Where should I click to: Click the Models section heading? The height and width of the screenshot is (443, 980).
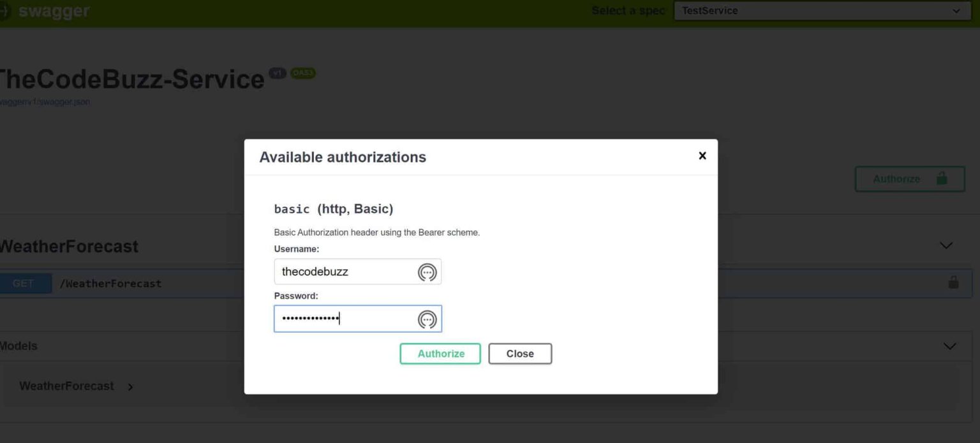point(19,346)
